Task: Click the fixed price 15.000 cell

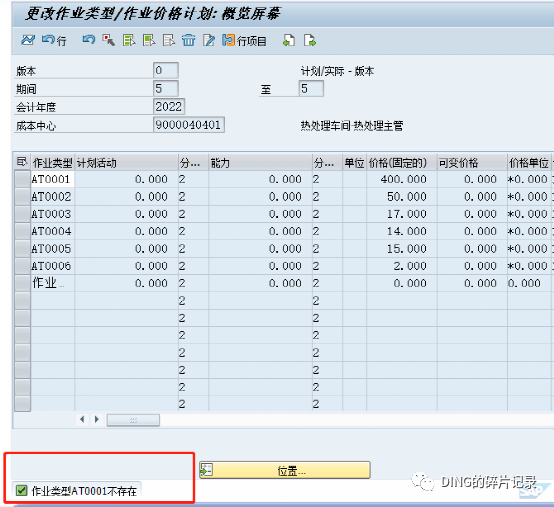Action: point(402,248)
